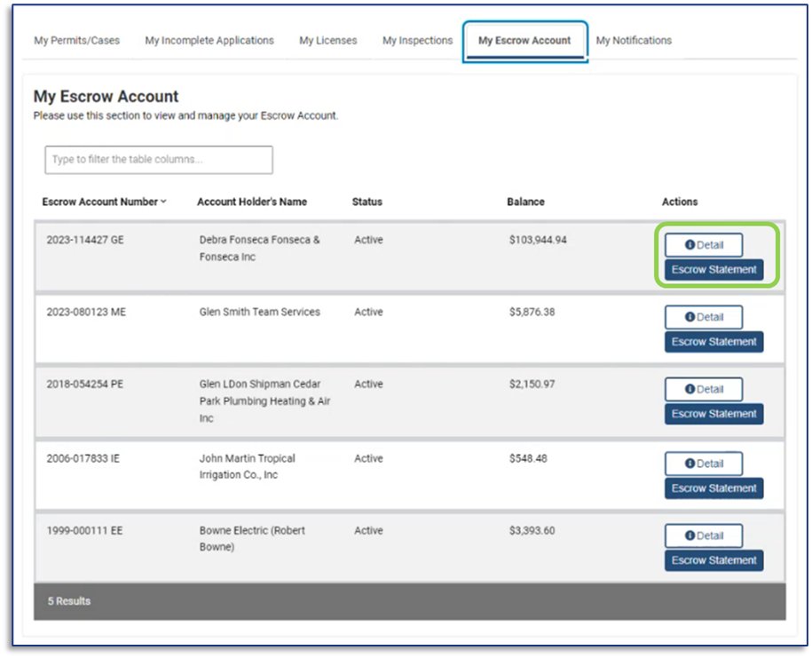Switch to My Permits/Cases tab
This screenshot has height=658, width=812.
(76, 40)
